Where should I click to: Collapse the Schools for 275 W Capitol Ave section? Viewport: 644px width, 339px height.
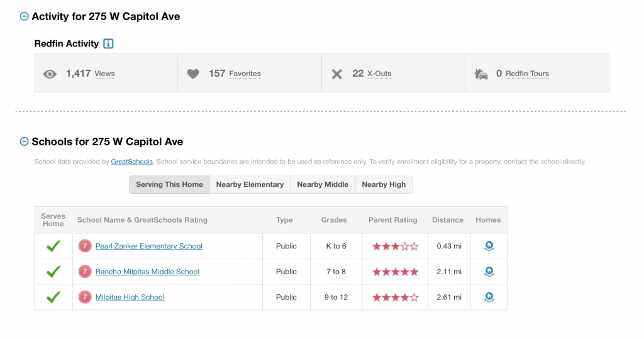(x=25, y=142)
